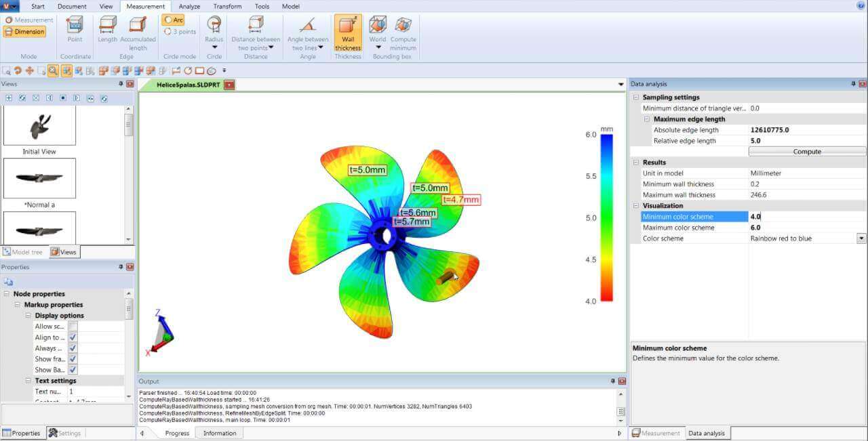This screenshot has height=441, width=868.
Task: Switch to Measurement bottom panel tab
Action: 656,433
